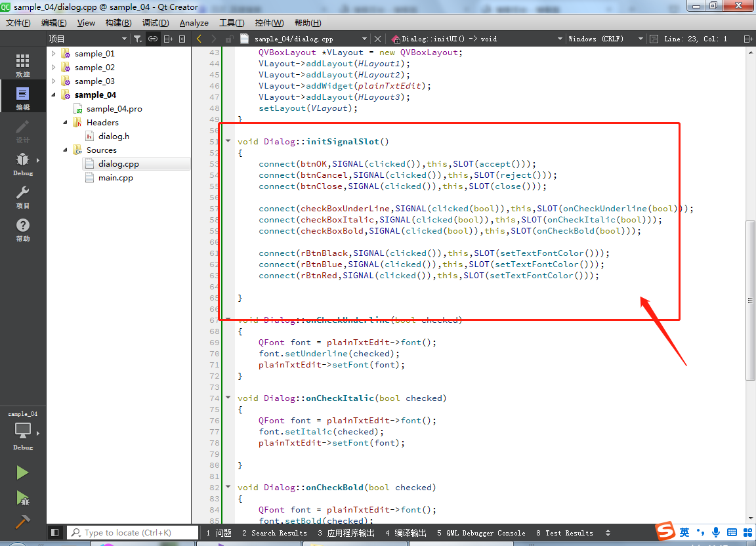
Task: Open the soft keyboard icon in IME bar
Action: tap(732, 532)
